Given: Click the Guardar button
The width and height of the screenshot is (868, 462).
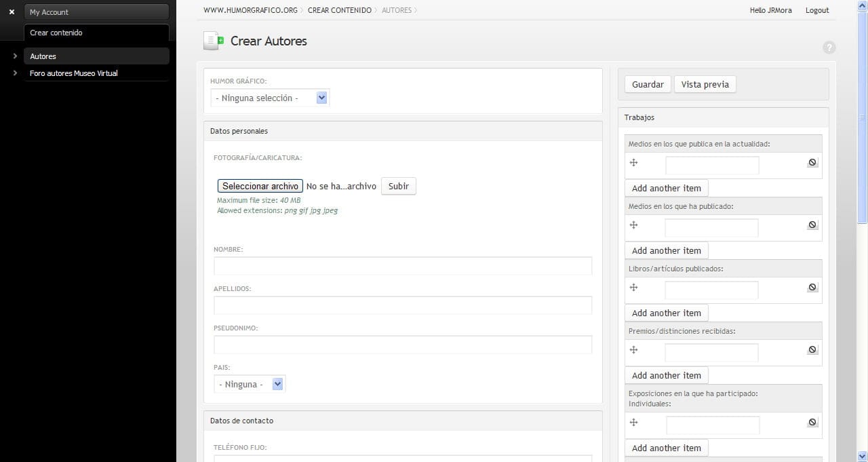Looking at the screenshot, I should (648, 84).
